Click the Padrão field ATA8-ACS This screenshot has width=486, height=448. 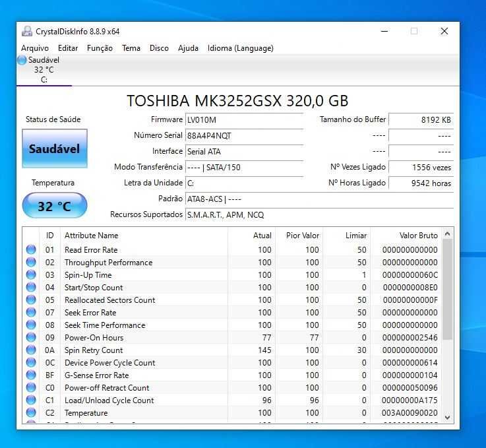(320, 199)
